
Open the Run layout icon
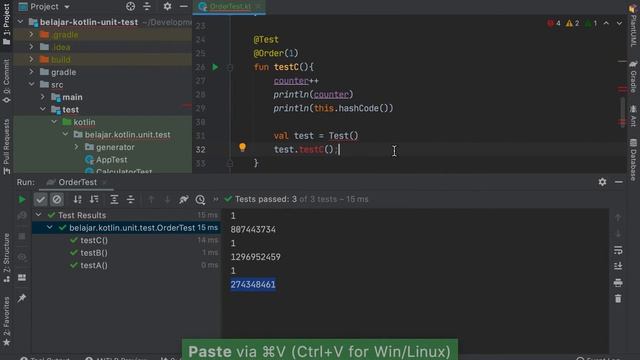point(22,278)
